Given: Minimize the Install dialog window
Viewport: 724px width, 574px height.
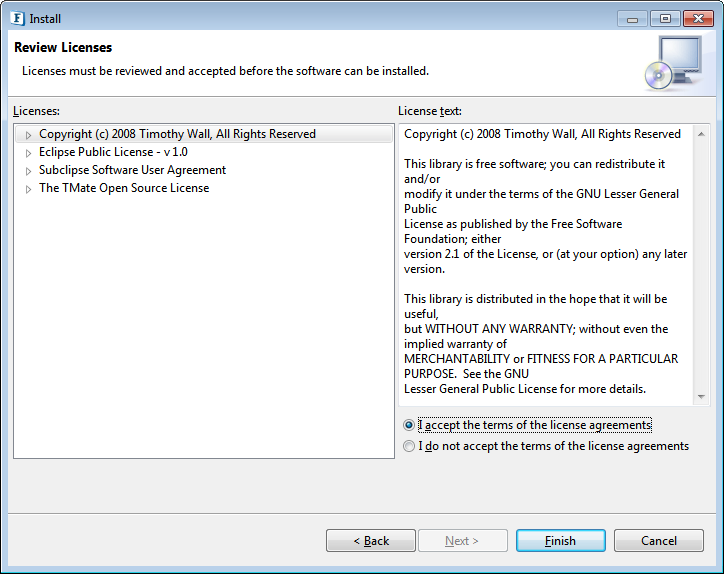Looking at the screenshot, I should (x=633, y=19).
